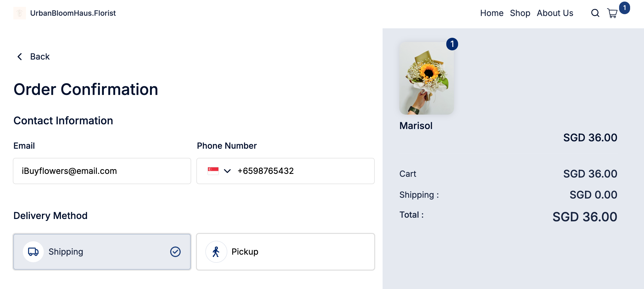Click the Email input field
644x289 pixels.
coord(102,171)
